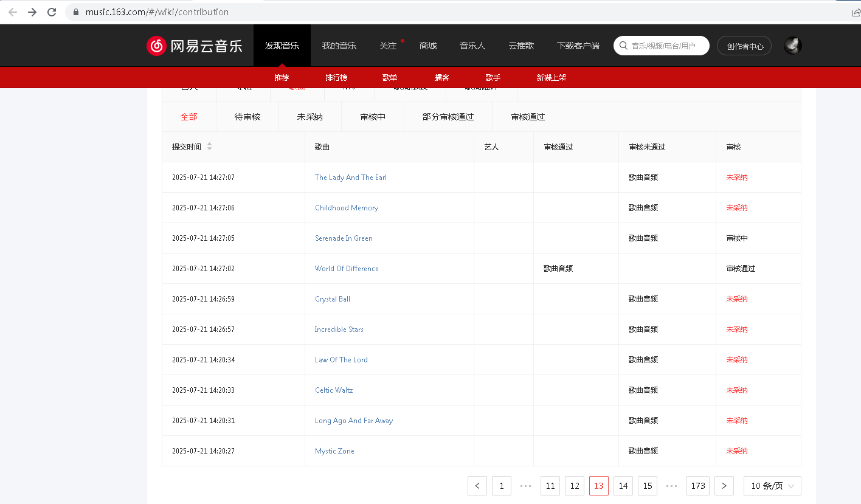
Task: Open the song link World Of Difference
Action: [x=347, y=269]
